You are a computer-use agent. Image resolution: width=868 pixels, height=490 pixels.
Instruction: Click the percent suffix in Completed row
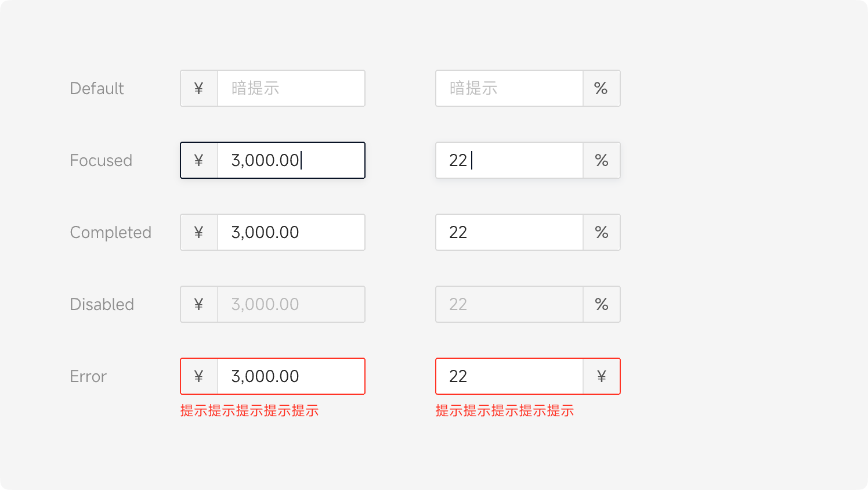coord(601,232)
